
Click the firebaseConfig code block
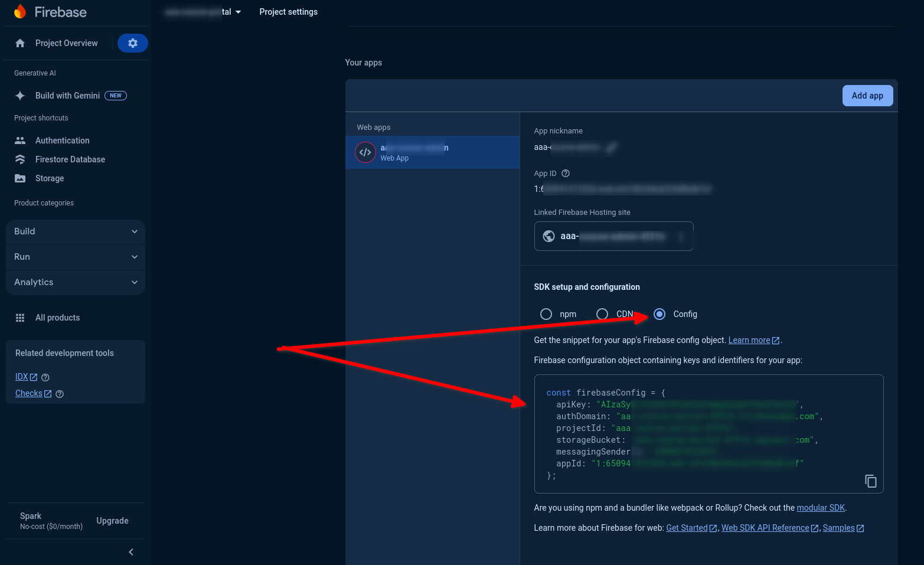coord(708,434)
